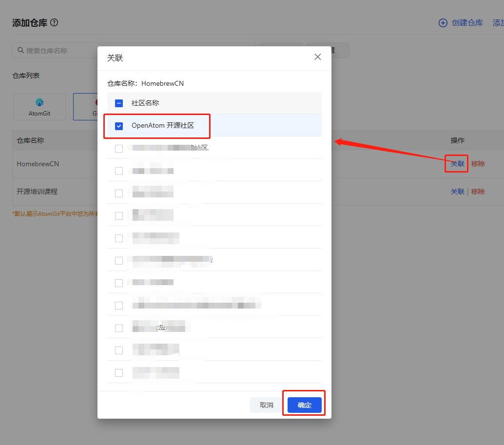The width and height of the screenshot is (504, 445).
Task: Click the help icon beside 添加仓库
Action: coord(54,22)
